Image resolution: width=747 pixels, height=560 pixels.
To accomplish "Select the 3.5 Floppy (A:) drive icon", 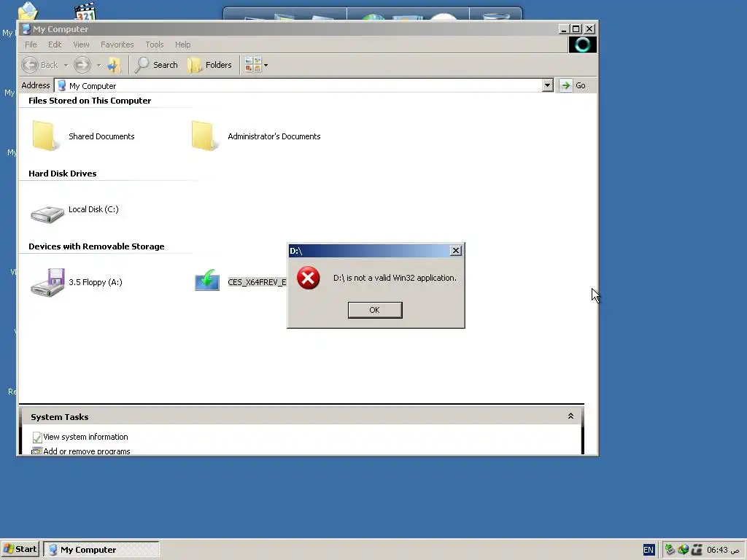I will 47,282.
